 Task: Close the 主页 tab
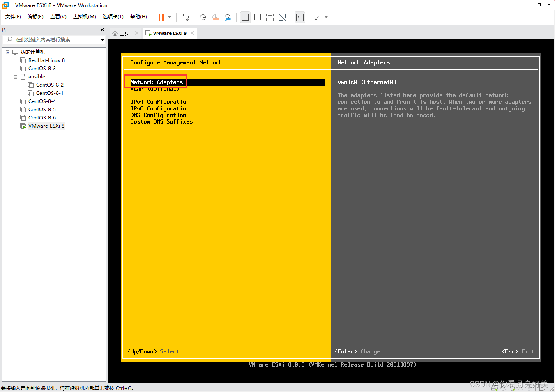pyautogui.click(x=136, y=33)
